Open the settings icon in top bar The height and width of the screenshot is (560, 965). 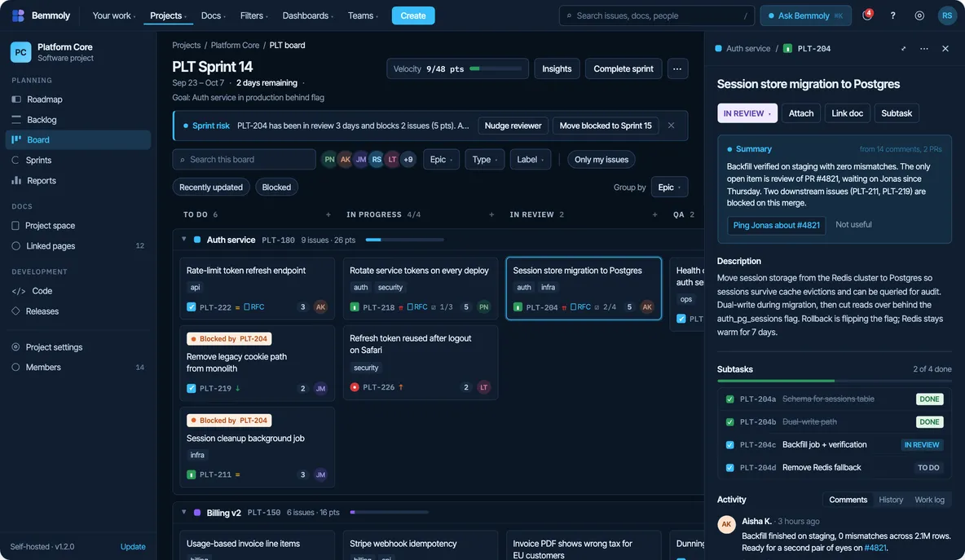pos(919,15)
